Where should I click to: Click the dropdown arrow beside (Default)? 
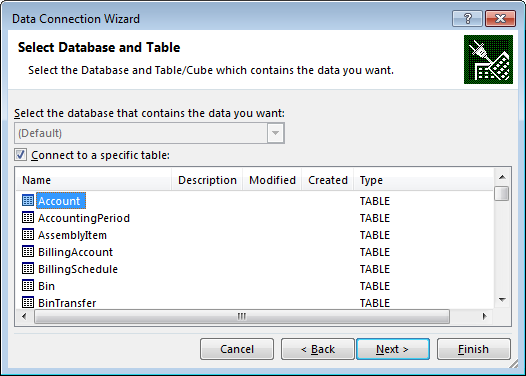click(x=275, y=133)
